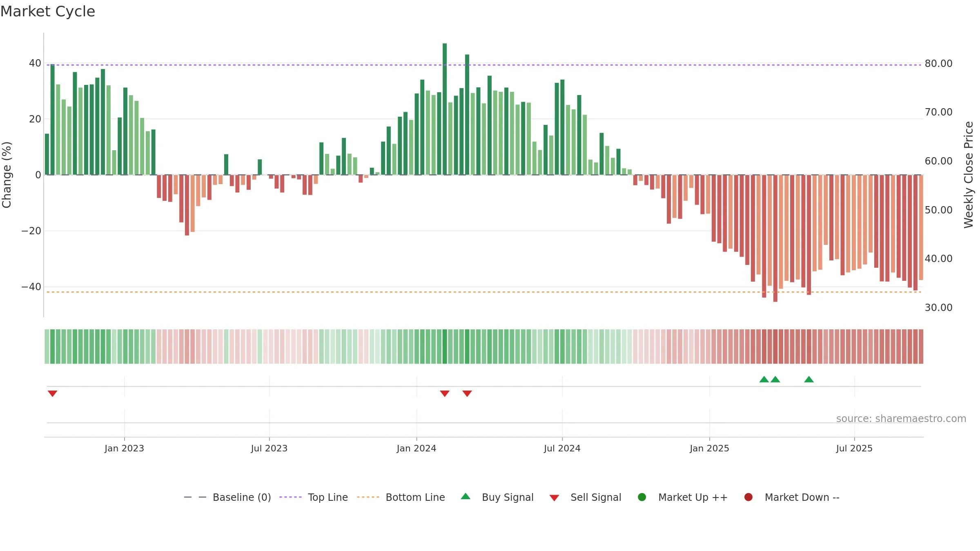Click the '40' left axis value
This screenshot has width=980, height=551.
pyautogui.click(x=35, y=63)
